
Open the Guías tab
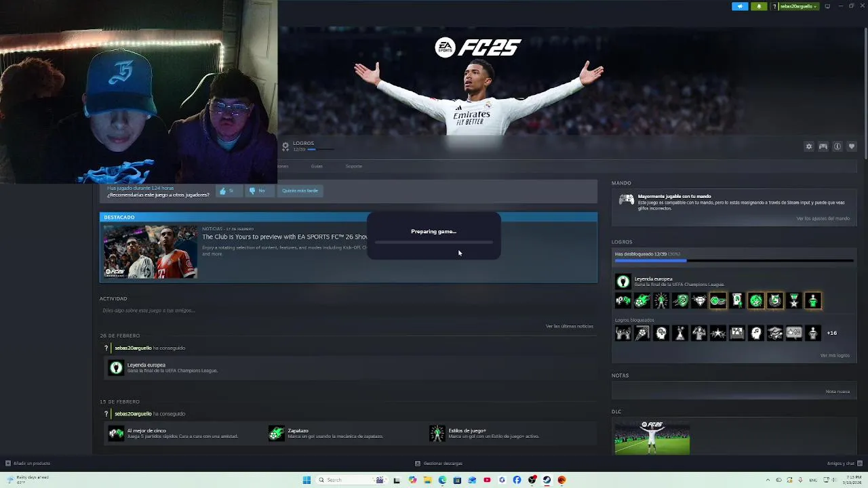pyautogui.click(x=317, y=166)
